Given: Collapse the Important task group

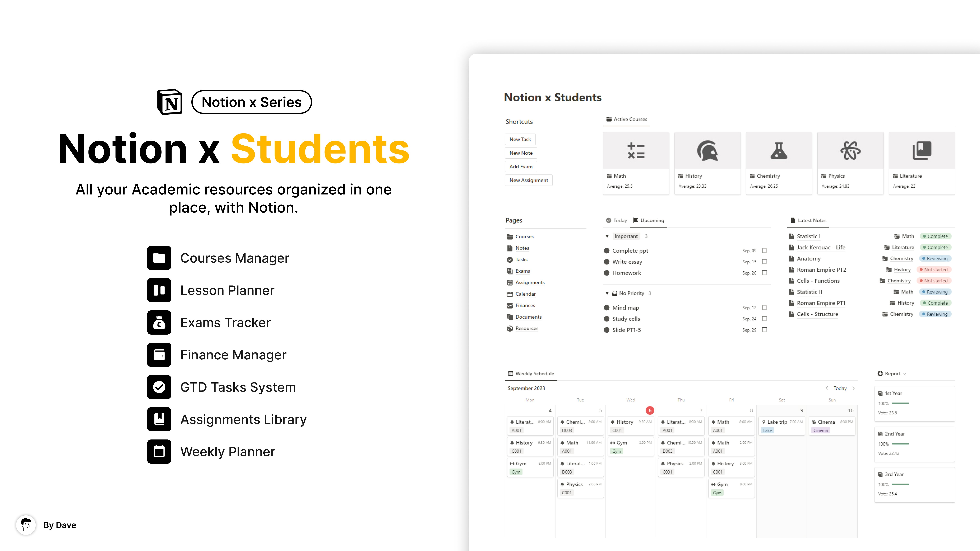Looking at the screenshot, I should tap(607, 236).
